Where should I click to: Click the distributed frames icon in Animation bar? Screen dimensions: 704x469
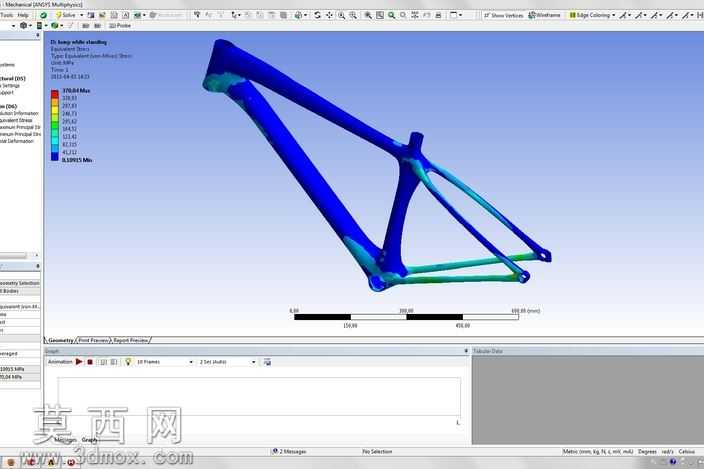click(x=103, y=362)
